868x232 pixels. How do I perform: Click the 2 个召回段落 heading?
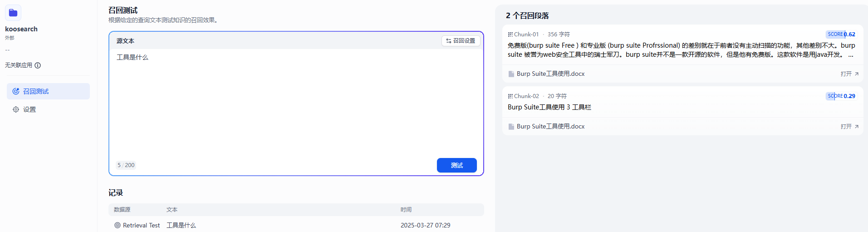point(527,15)
